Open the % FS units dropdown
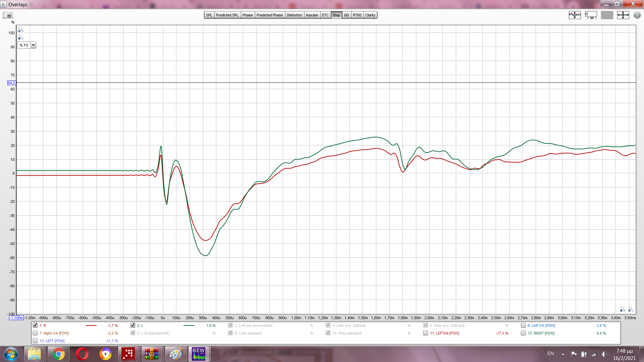 click(x=33, y=45)
